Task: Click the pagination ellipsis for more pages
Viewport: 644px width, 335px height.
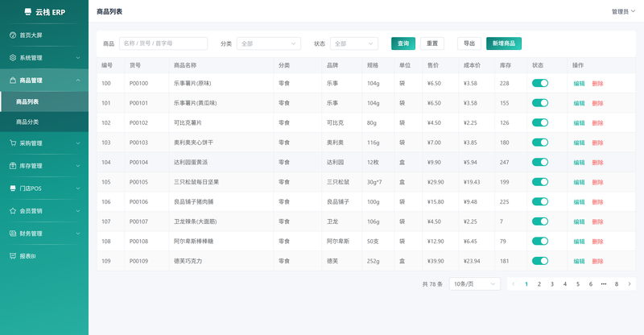Action: [603, 284]
